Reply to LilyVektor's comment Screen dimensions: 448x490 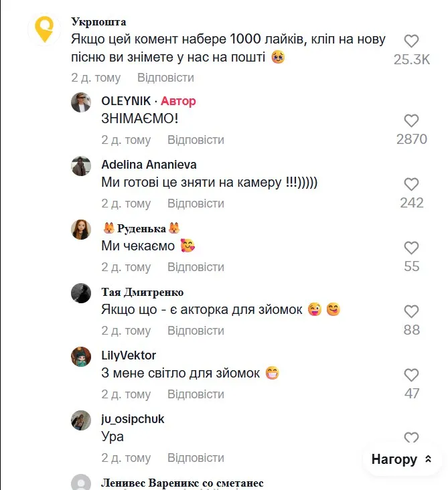[196, 394]
